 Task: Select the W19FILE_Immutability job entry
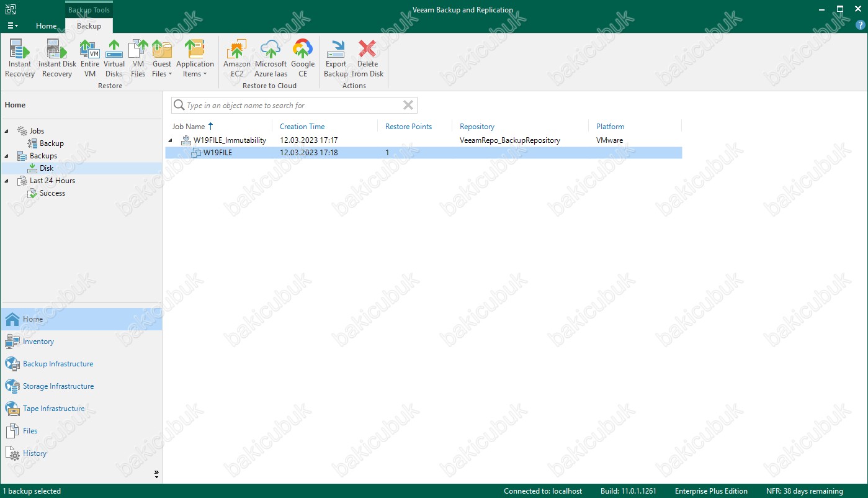point(230,140)
